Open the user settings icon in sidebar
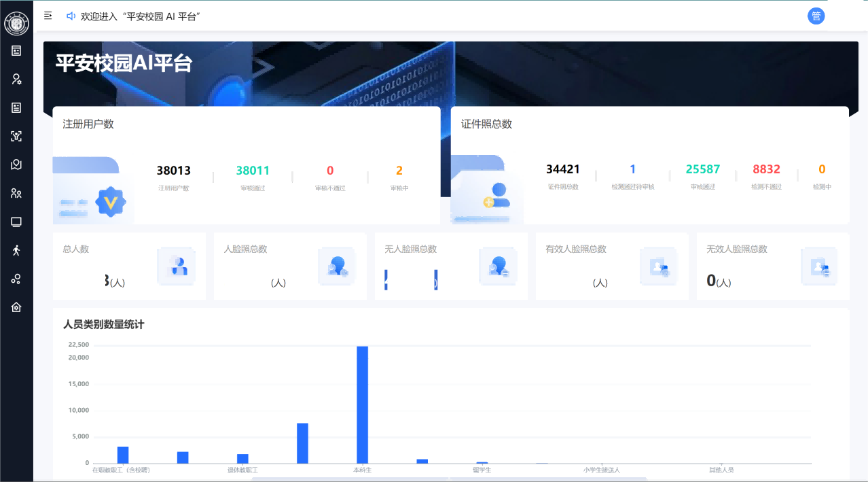This screenshot has height=482, width=868. 16,79
